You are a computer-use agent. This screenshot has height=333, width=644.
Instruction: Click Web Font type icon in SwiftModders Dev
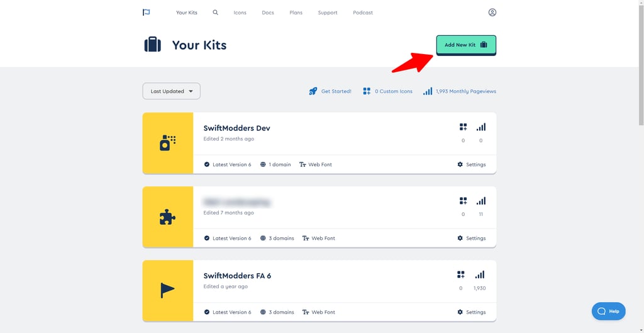point(303,164)
